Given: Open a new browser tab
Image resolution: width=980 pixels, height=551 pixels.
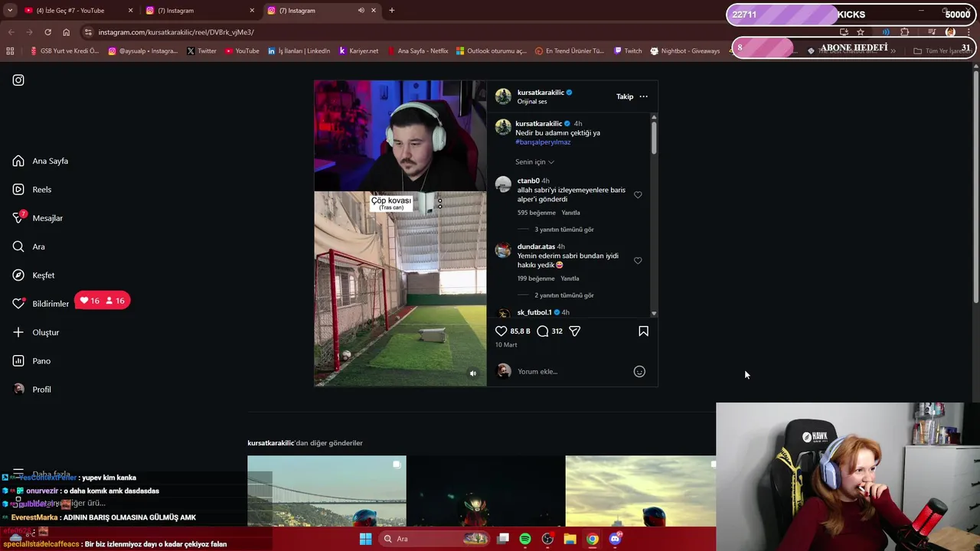Looking at the screenshot, I should pyautogui.click(x=391, y=11).
